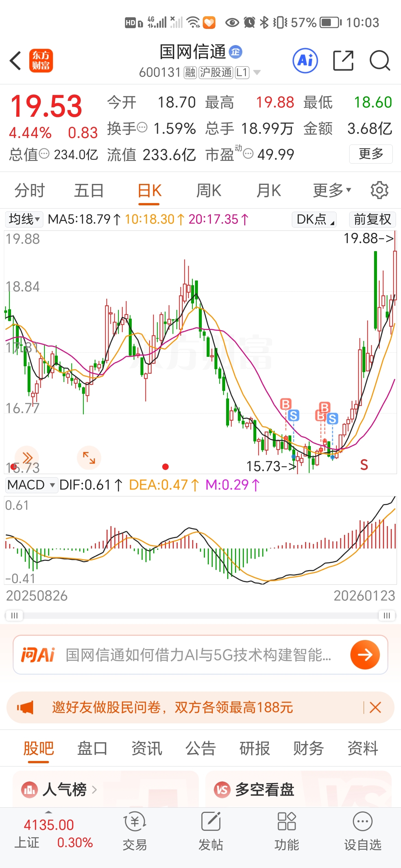Screen dimensions: 401x868
Task: Select 日K chart tab
Action: click(x=149, y=190)
